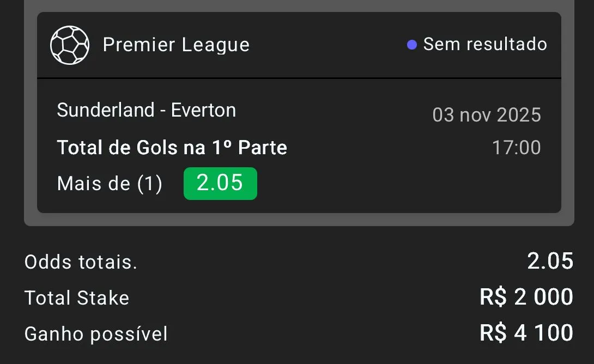Click the 'Mais de (1)' selection label
594x364 pixels.
click(110, 184)
